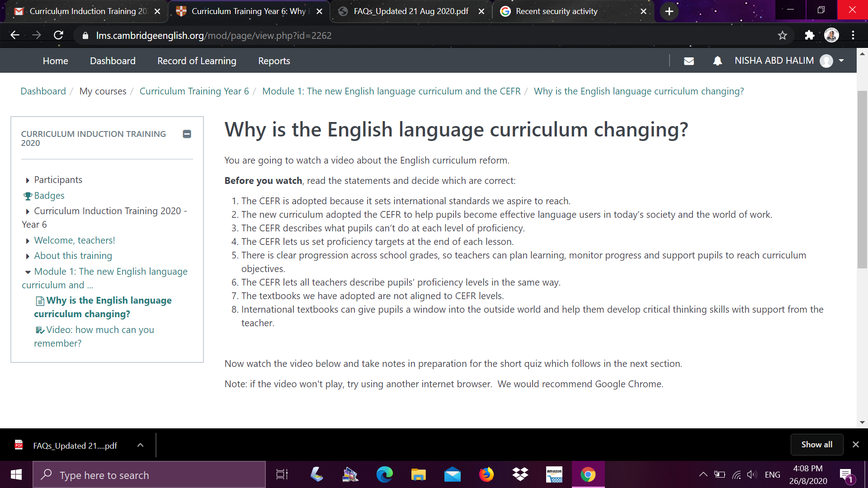
Task: Open the notifications bell icon
Action: (x=717, y=61)
